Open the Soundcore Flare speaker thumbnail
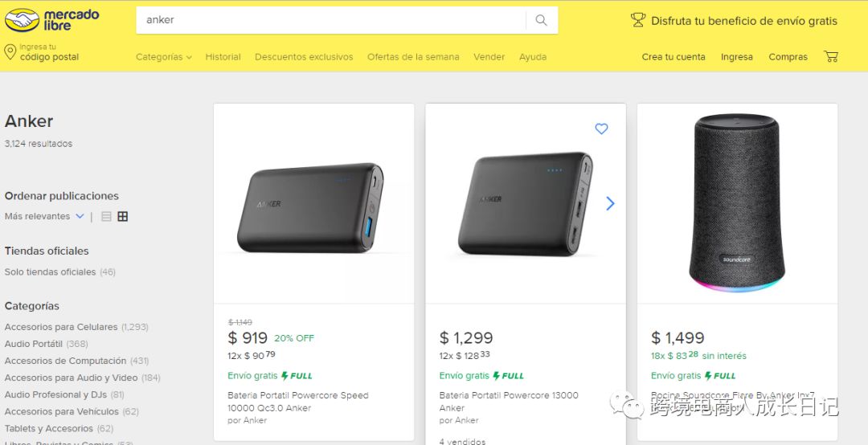 (737, 203)
